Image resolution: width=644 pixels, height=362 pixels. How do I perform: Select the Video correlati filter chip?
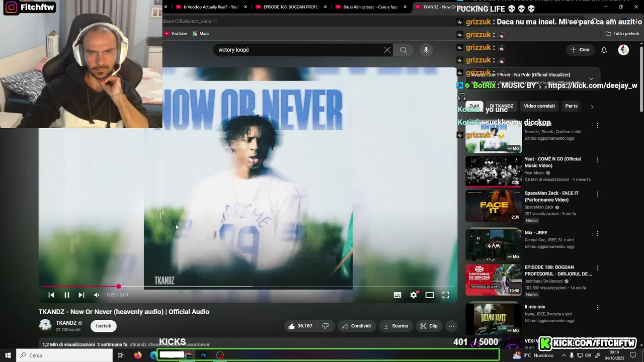tap(539, 106)
